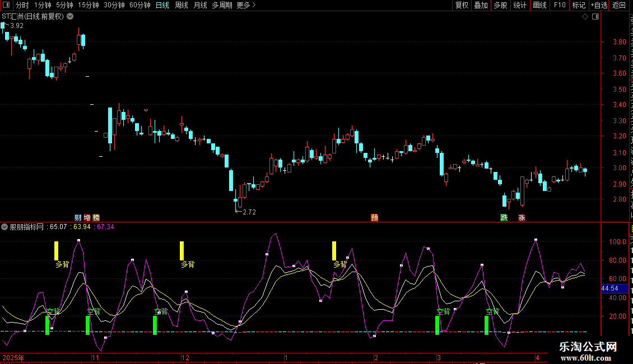Click the 3.80 price axis label
The width and height of the screenshot is (633, 364).
619,41
